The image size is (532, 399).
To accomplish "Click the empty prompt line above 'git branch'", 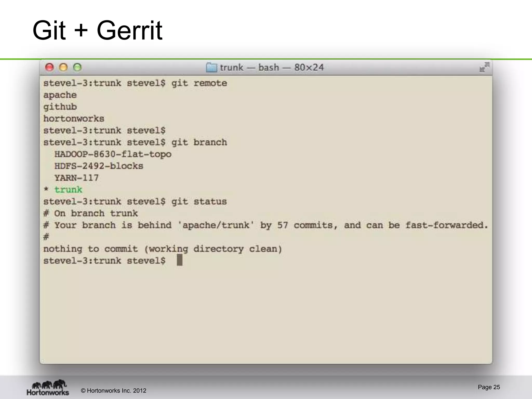I will [104, 131].
